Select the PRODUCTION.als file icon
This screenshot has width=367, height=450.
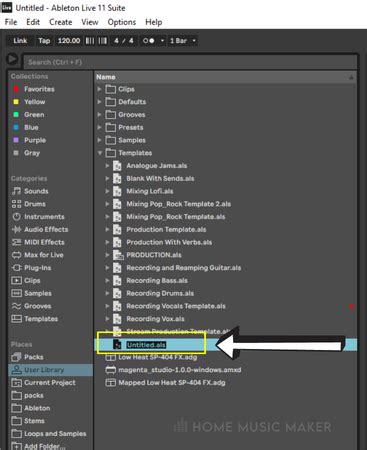pos(118,255)
